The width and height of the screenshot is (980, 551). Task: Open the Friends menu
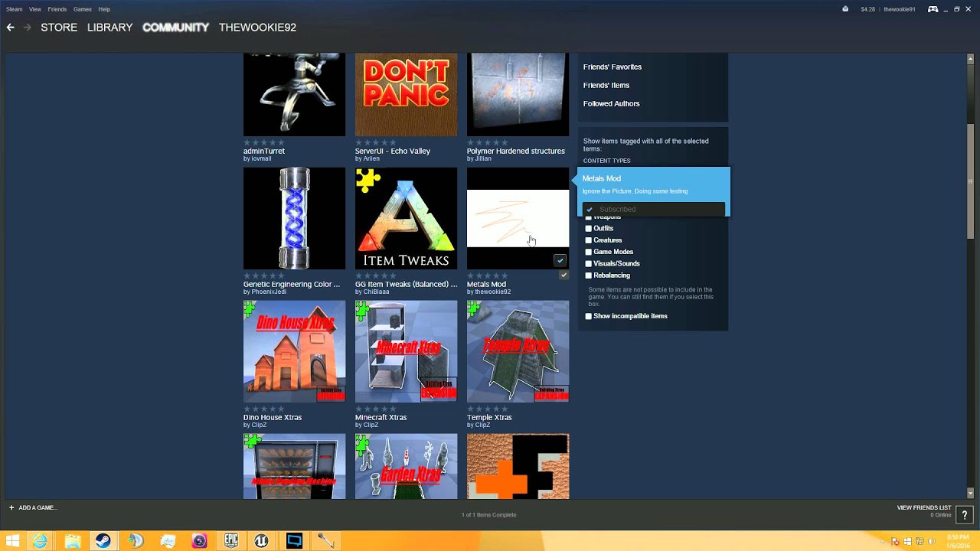point(57,9)
